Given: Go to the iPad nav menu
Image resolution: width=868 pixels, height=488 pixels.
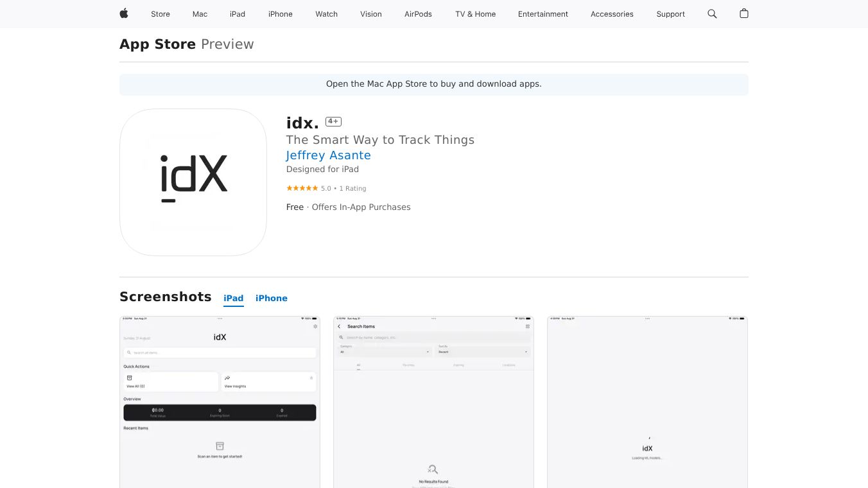Looking at the screenshot, I should (x=238, y=14).
